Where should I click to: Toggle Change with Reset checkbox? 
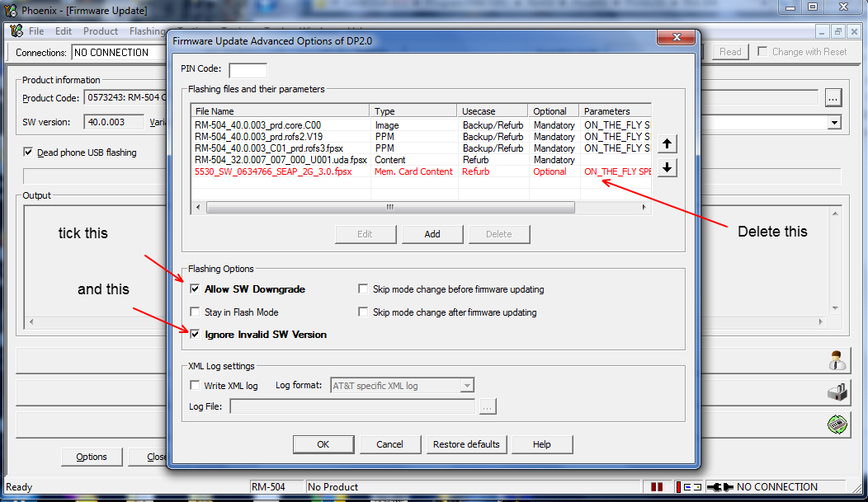pyautogui.click(x=762, y=51)
